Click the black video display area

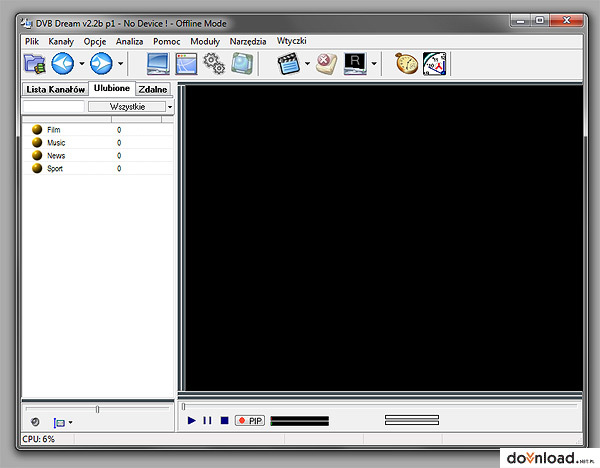384,238
